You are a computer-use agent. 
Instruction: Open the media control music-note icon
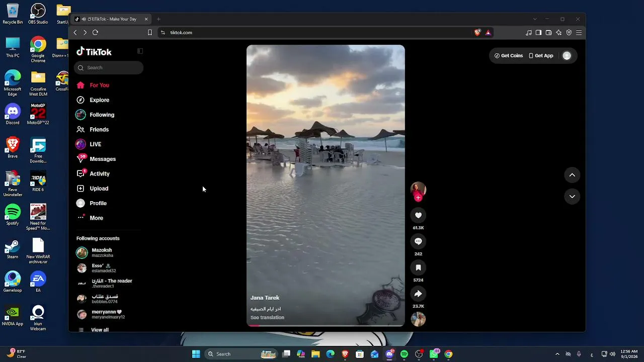coord(529,33)
